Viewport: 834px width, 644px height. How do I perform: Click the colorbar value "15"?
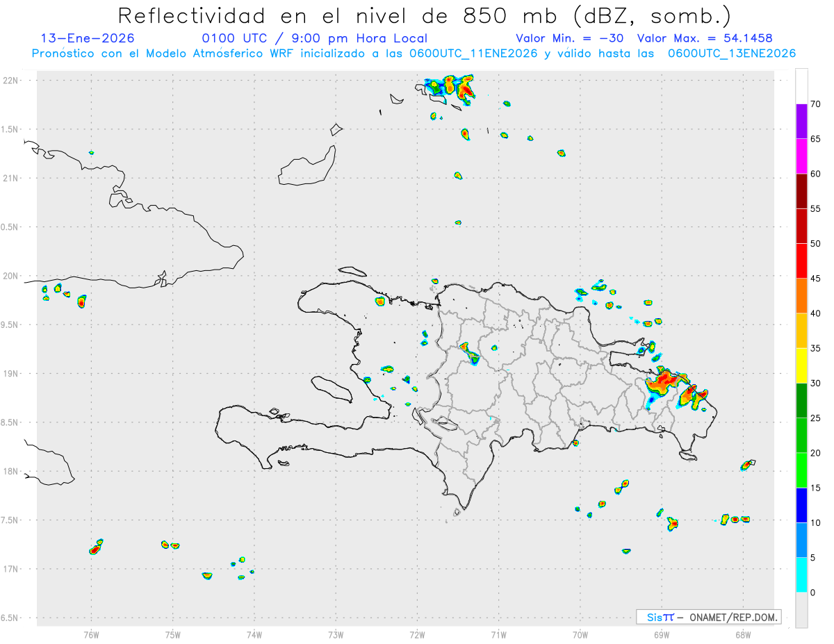pos(816,488)
